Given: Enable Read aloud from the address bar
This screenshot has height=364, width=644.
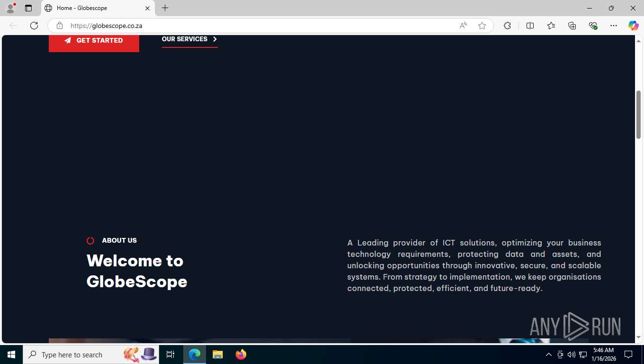Looking at the screenshot, I should (x=463, y=26).
